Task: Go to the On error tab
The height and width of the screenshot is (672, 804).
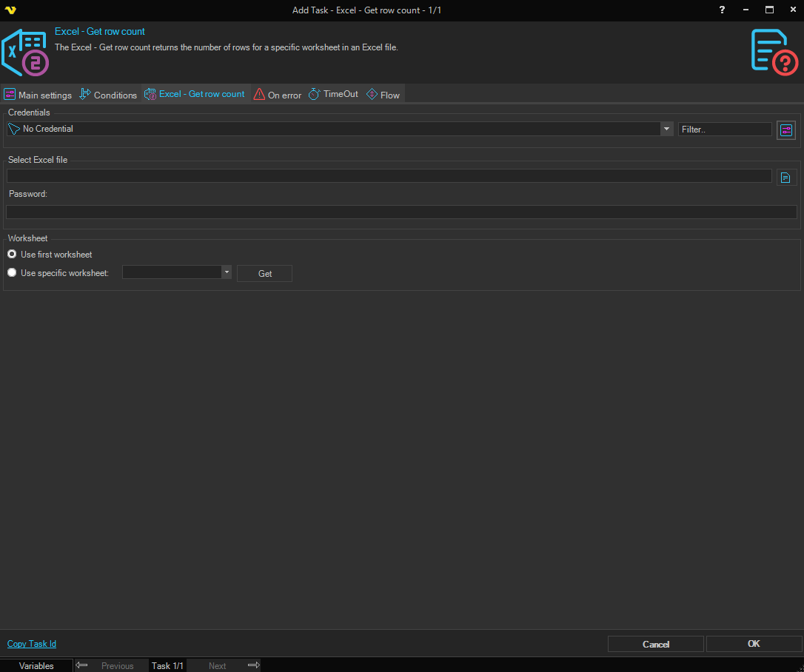Action: pos(278,95)
